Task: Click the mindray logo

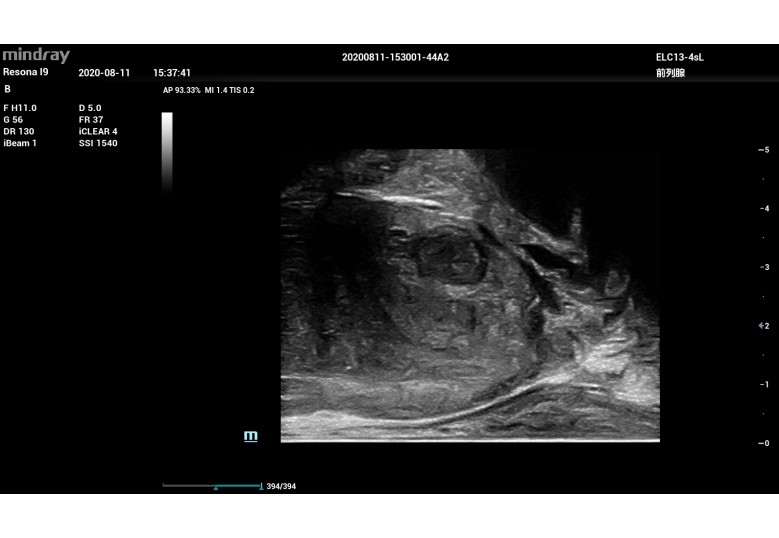Action: click(x=36, y=55)
